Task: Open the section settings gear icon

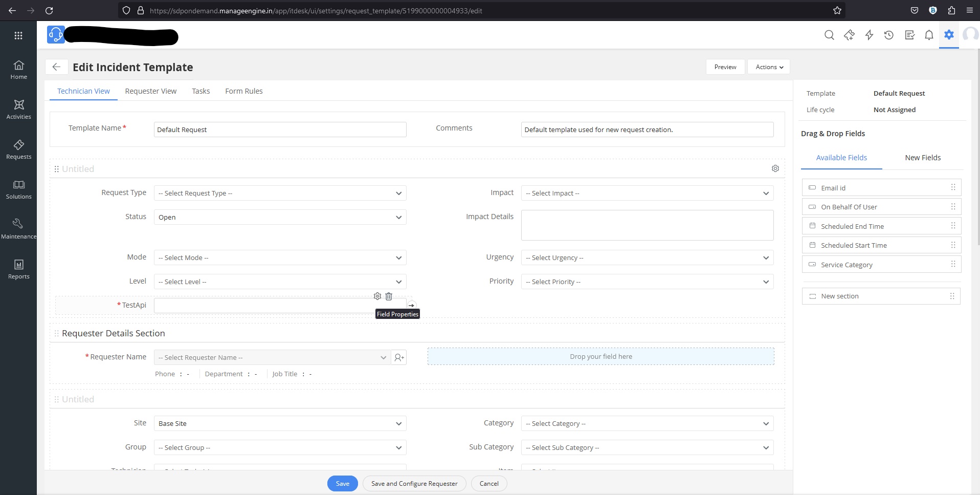Action: [x=775, y=169]
